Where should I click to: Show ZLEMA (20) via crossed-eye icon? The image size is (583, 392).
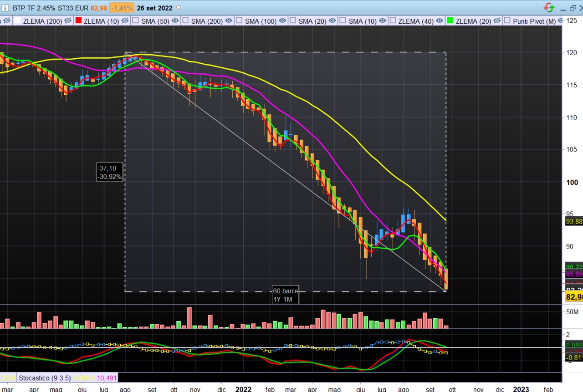[497, 21]
